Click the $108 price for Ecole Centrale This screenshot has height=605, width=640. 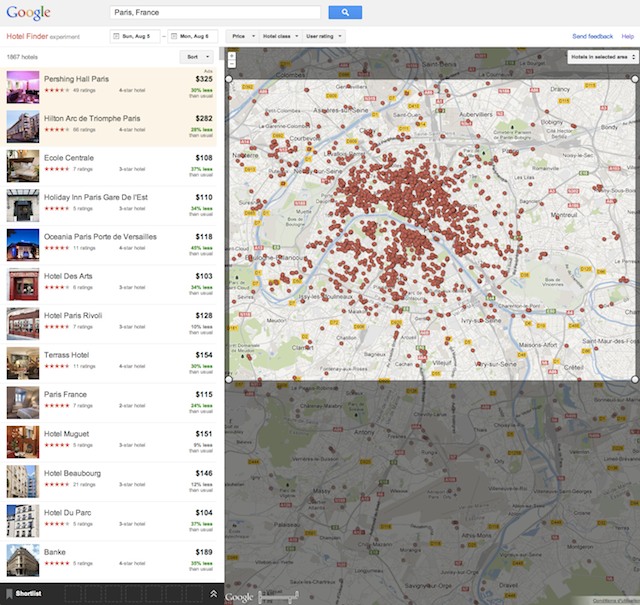(x=204, y=158)
